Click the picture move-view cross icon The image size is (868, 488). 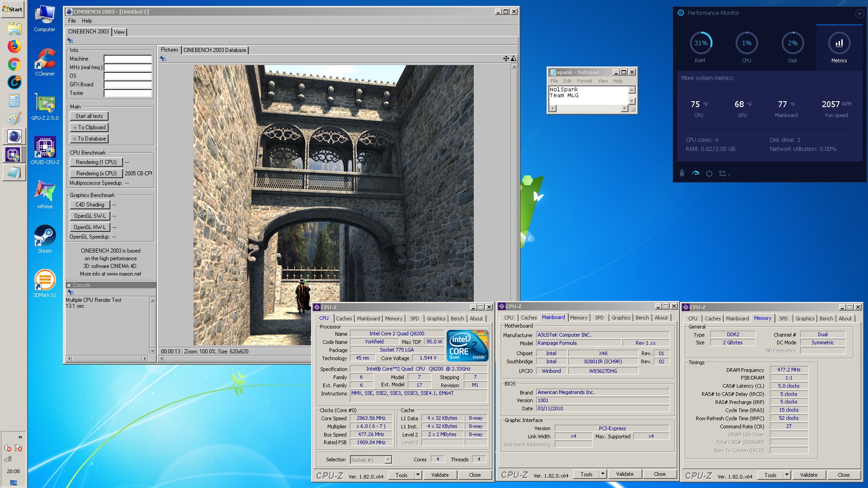[506, 59]
